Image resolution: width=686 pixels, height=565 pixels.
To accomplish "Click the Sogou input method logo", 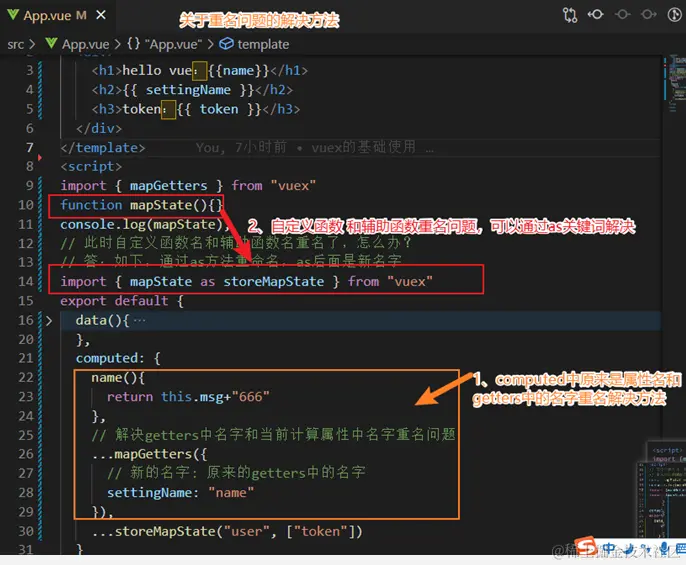I will pyautogui.click(x=585, y=545).
